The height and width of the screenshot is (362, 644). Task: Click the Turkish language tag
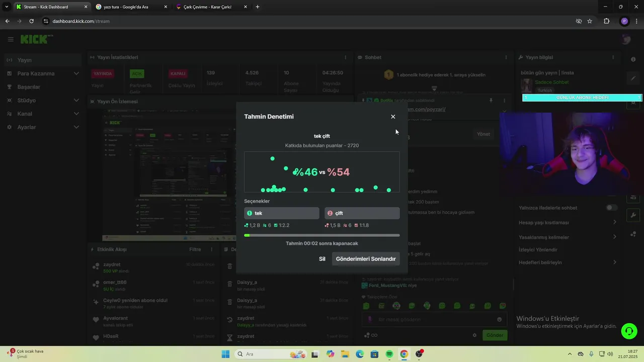pyautogui.click(x=544, y=90)
